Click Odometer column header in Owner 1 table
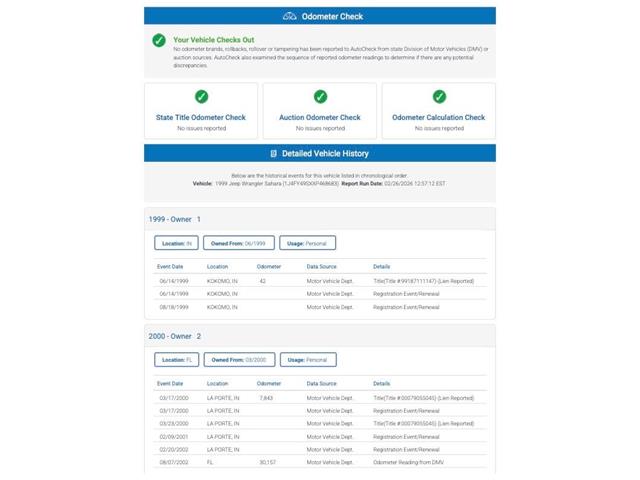 269,267
